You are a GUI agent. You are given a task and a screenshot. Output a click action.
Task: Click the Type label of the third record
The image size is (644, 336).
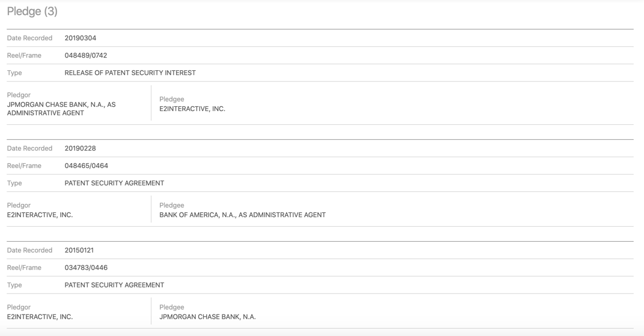[x=14, y=285]
